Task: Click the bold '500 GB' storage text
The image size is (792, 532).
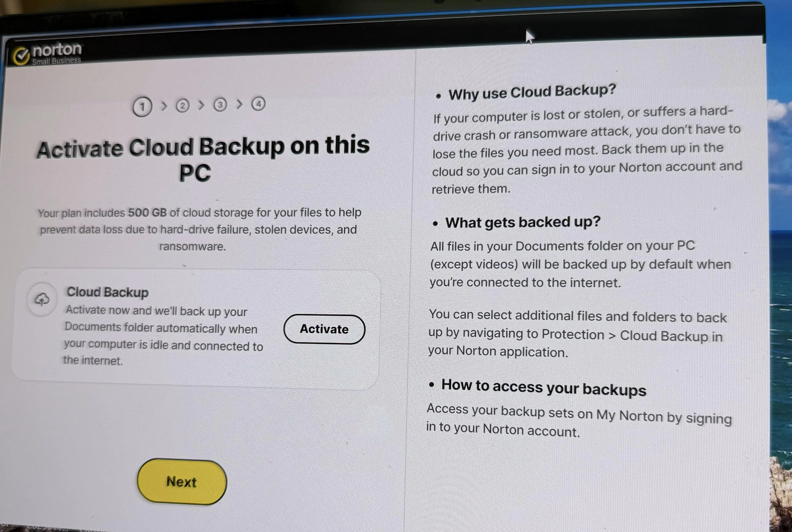Action: tap(147, 213)
